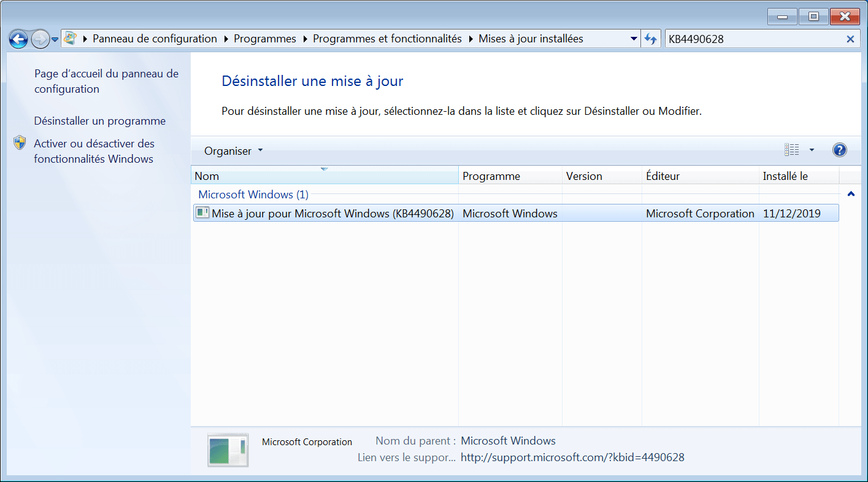Viewport: 868px width, 482px height.
Task: Click the Microsoft Windows program cell in the row
Action: 510,214
